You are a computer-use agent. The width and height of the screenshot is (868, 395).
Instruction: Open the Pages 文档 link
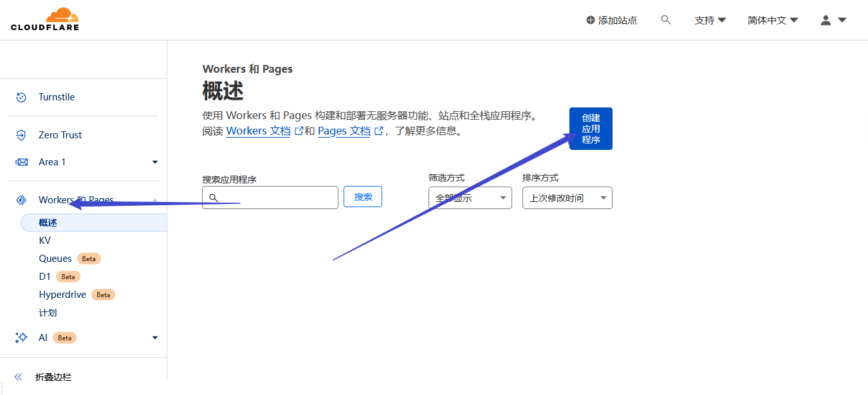pyautogui.click(x=344, y=130)
